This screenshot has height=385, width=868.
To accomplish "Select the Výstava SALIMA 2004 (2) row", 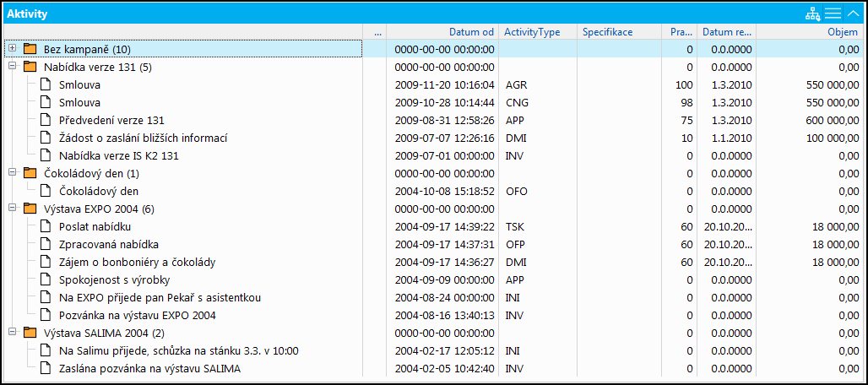I will pos(433,333).
